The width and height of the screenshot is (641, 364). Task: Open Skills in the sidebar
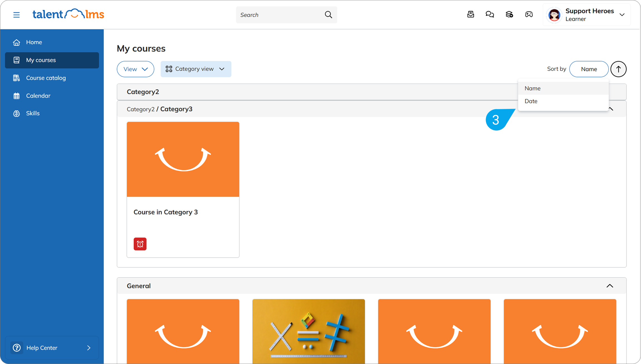click(x=52, y=113)
